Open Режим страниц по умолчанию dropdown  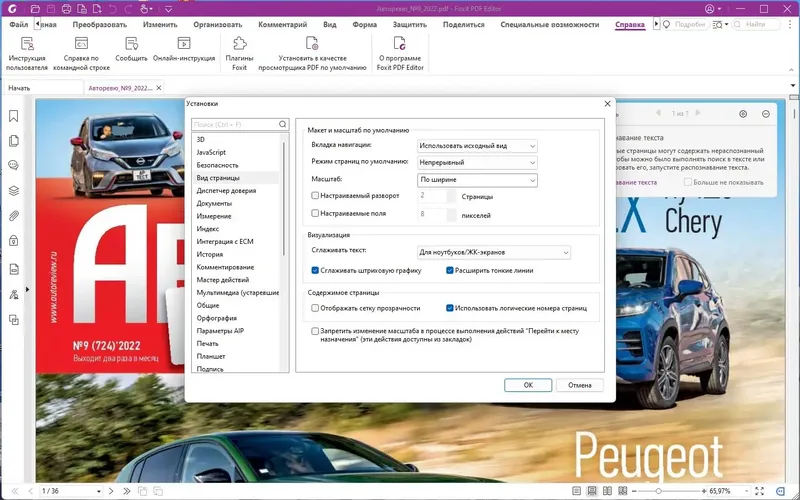tap(477, 163)
